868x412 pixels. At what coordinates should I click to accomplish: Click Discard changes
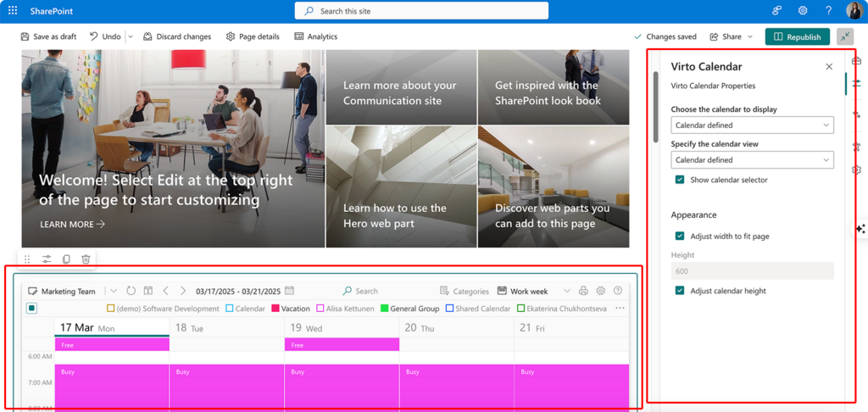177,36
